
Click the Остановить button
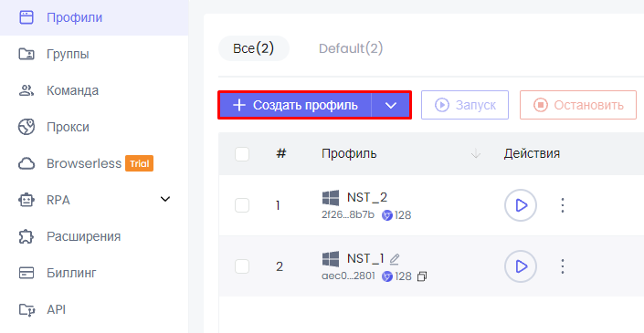click(x=578, y=106)
